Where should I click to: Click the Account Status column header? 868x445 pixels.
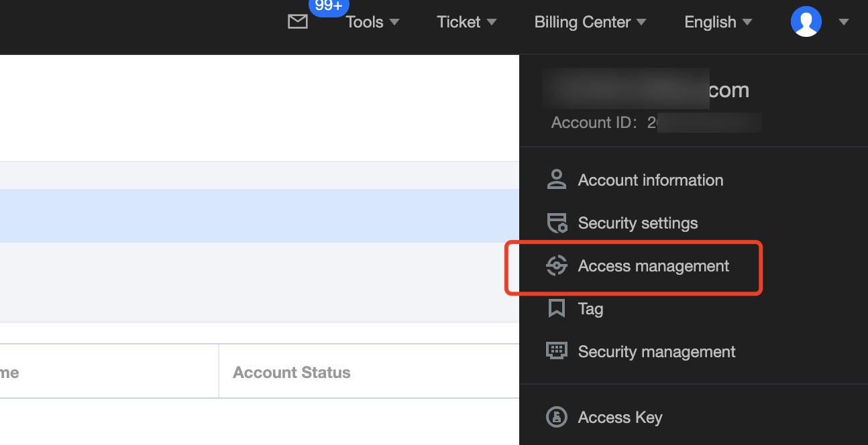point(291,373)
